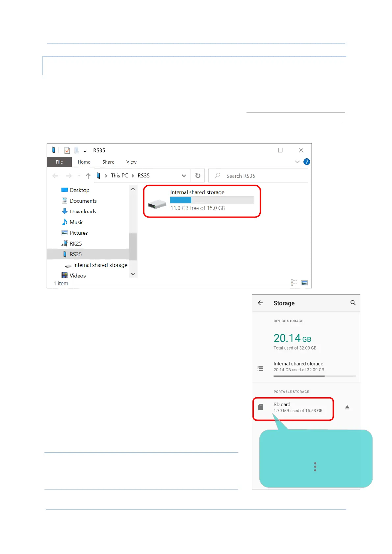The height and width of the screenshot is (554, 392).
Task: Tap the internal storage usage progress bar
Action: tap(315, 376)
